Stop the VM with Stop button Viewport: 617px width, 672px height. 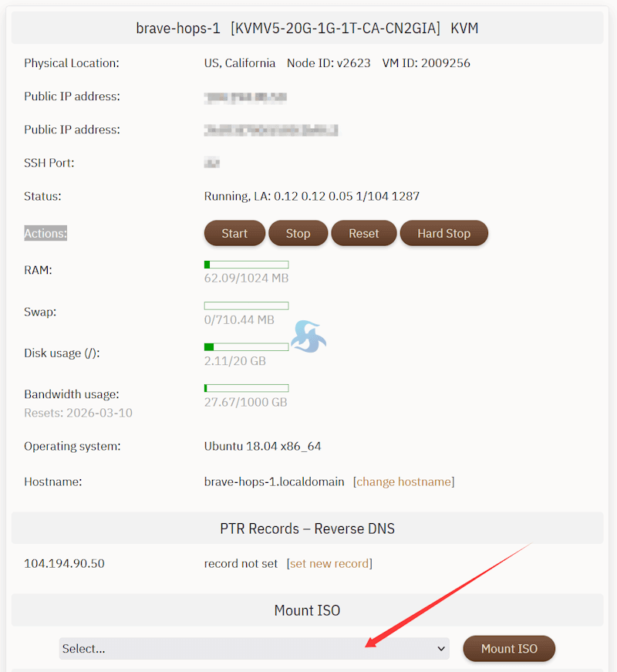click(298, 233)
